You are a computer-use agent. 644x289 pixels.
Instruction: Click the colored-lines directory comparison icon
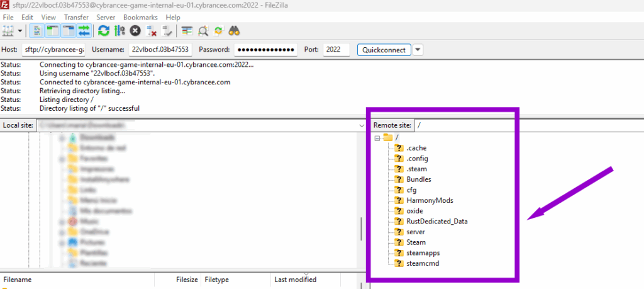pos(187,31)
